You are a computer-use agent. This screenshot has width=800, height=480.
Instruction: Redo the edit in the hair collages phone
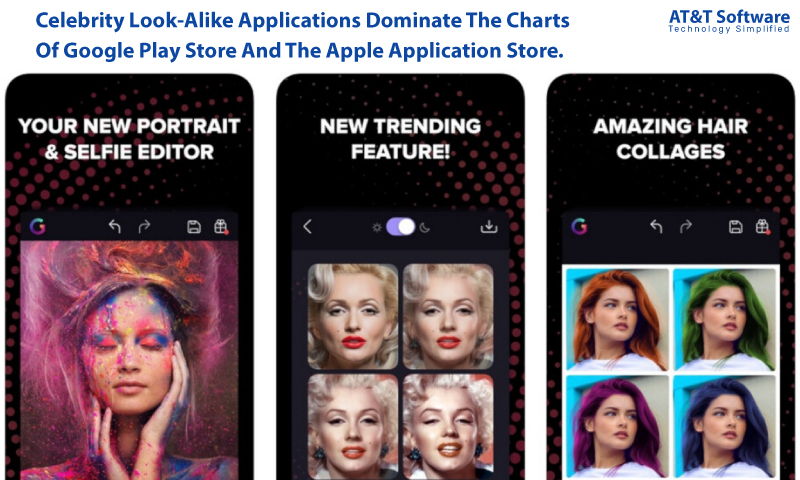(x=686, y=226)
